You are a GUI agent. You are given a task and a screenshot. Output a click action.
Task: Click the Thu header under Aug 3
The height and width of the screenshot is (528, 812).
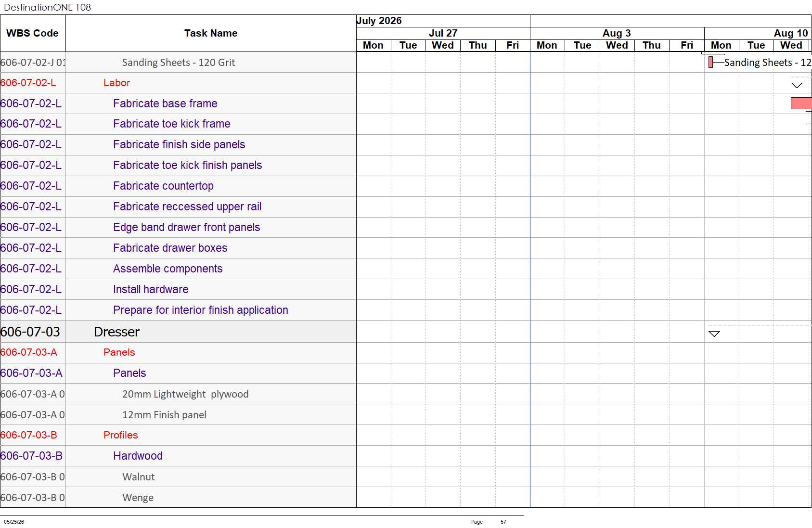652,45
